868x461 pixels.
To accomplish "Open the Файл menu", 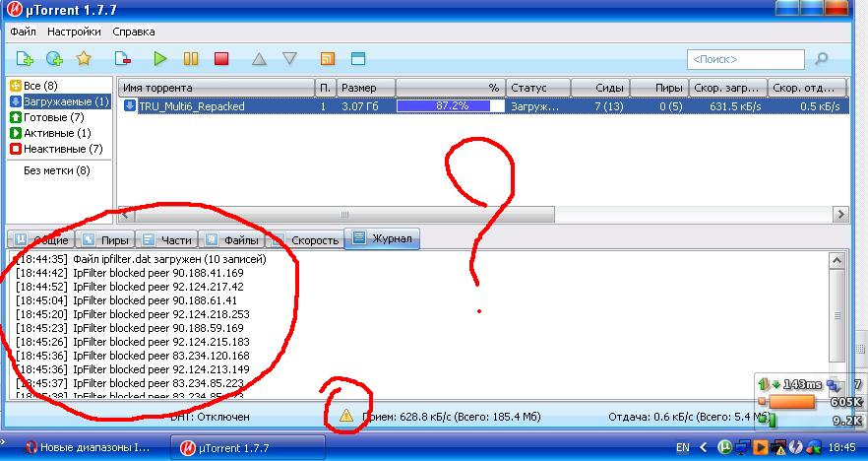I will click(x=23, y=32).
